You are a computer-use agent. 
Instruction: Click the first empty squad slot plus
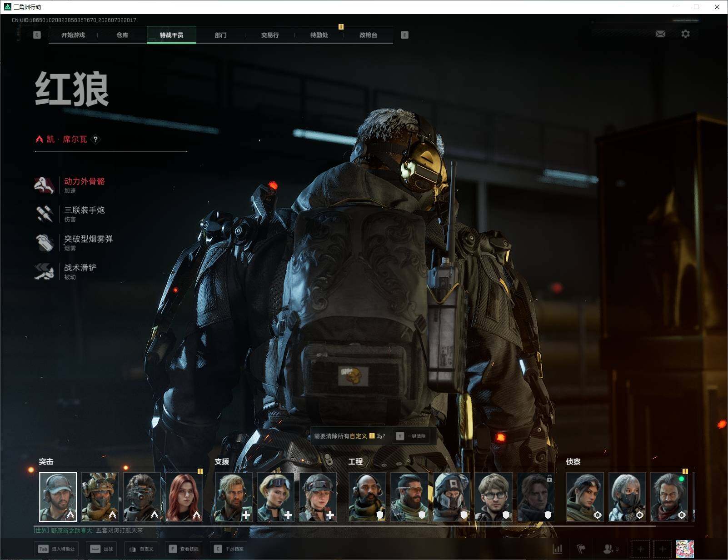tap(641, 549)
